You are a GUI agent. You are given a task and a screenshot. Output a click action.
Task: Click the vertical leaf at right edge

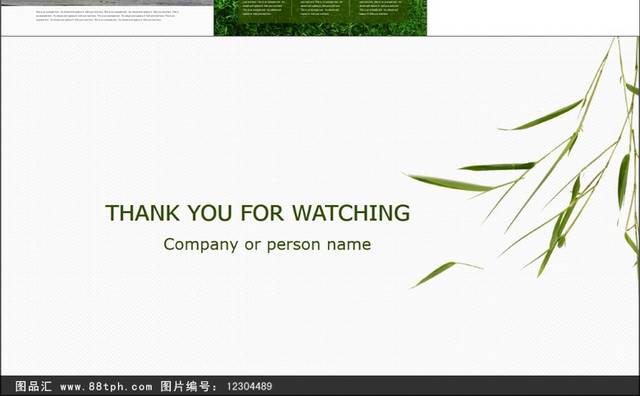pyautogui.click(x=623, y=181)
